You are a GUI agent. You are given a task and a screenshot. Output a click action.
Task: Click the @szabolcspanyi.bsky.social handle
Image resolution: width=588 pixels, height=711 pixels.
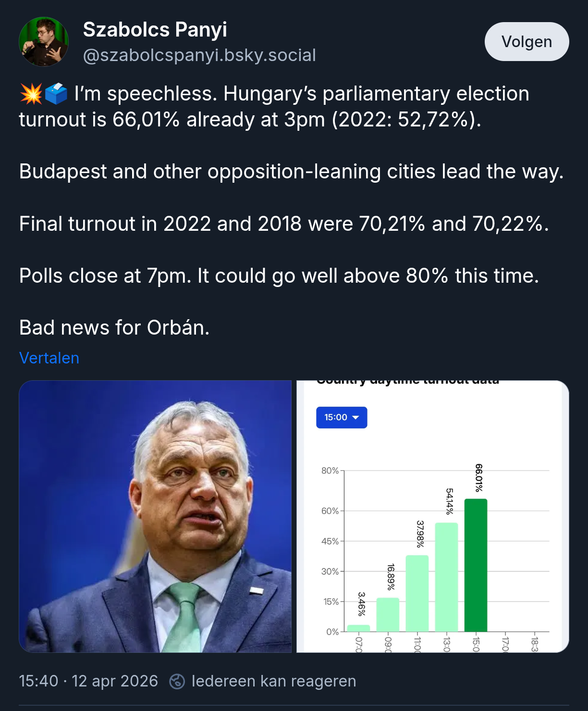199,55
